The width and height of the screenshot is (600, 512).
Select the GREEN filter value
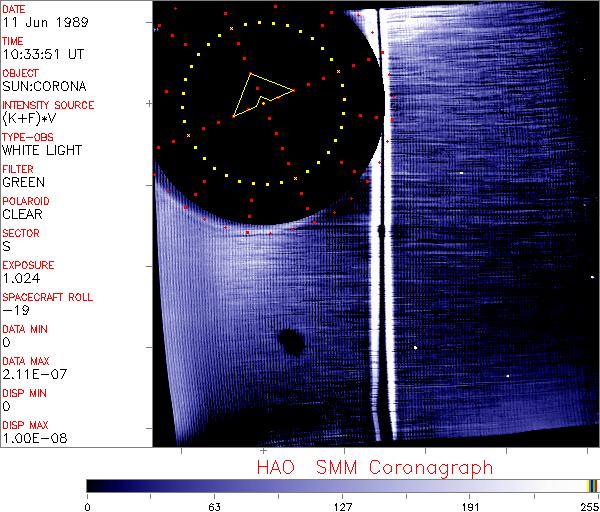coord(23,183)
